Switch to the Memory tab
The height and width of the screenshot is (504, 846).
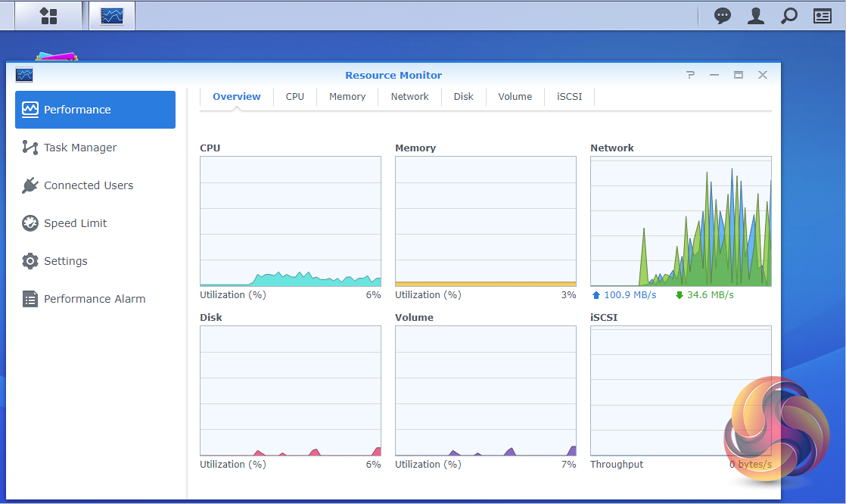(347, 97)
